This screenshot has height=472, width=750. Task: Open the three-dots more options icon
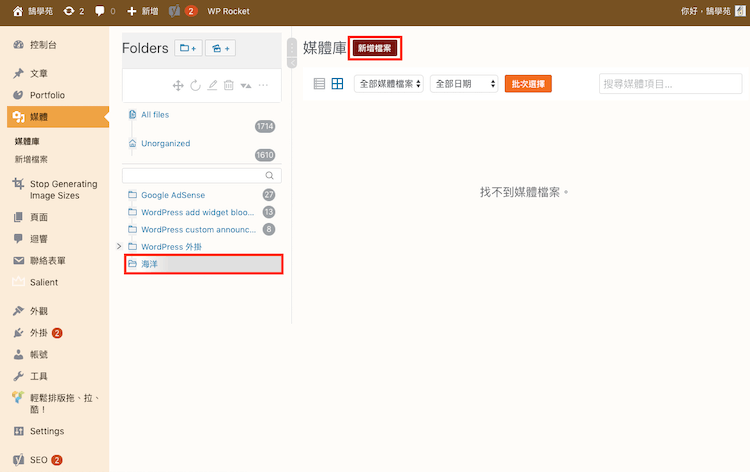click(x=263, y=86)
